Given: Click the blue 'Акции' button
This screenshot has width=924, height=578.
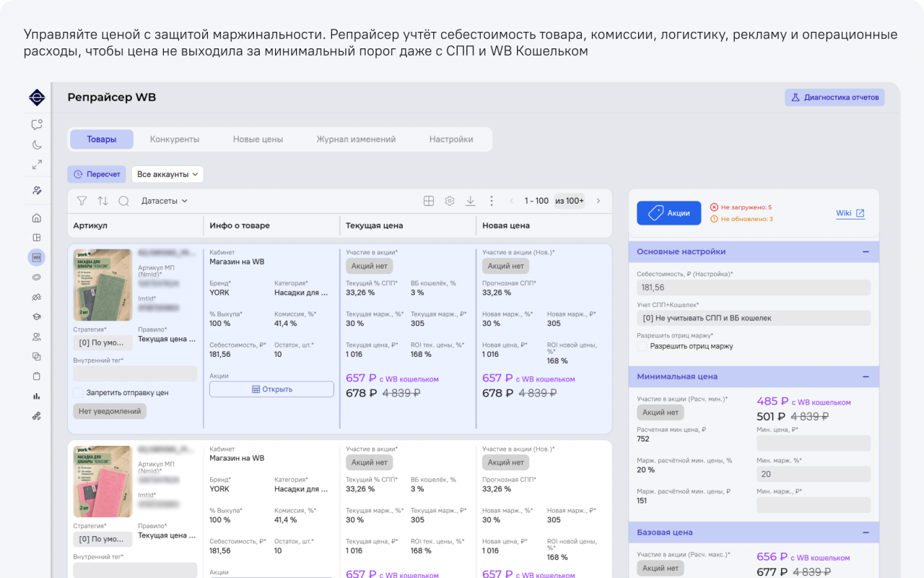Looking at the screenshot, I should tap(669, 213).
